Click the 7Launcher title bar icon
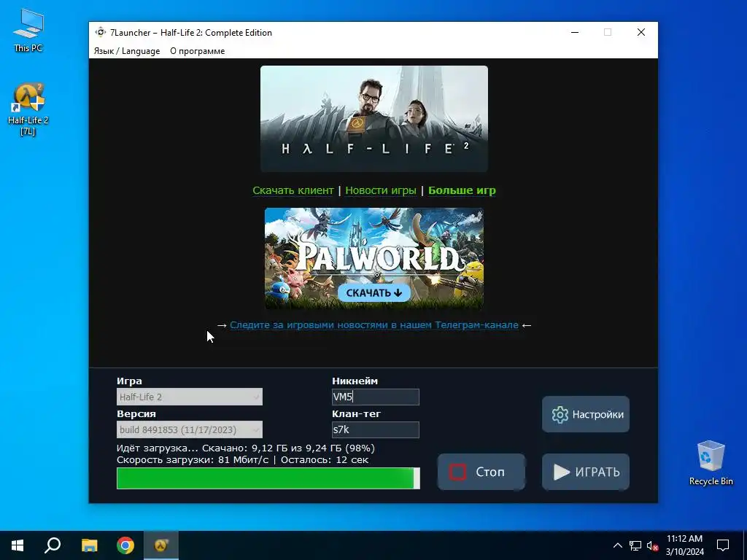 pyautogui.click(x=100, y=32)
